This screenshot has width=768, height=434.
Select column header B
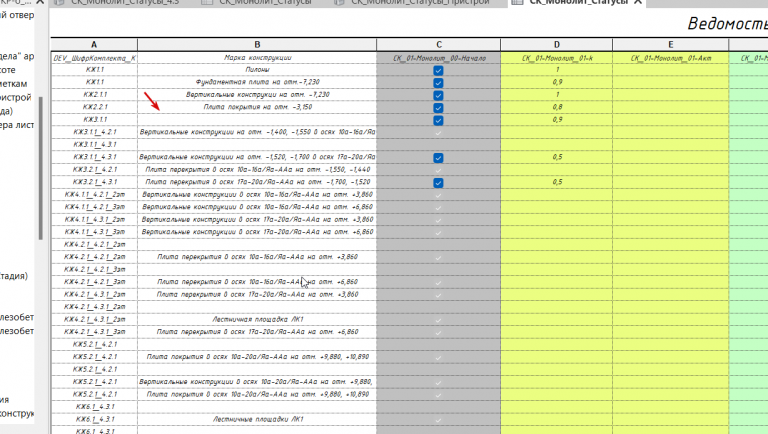[x=257, y=45]
